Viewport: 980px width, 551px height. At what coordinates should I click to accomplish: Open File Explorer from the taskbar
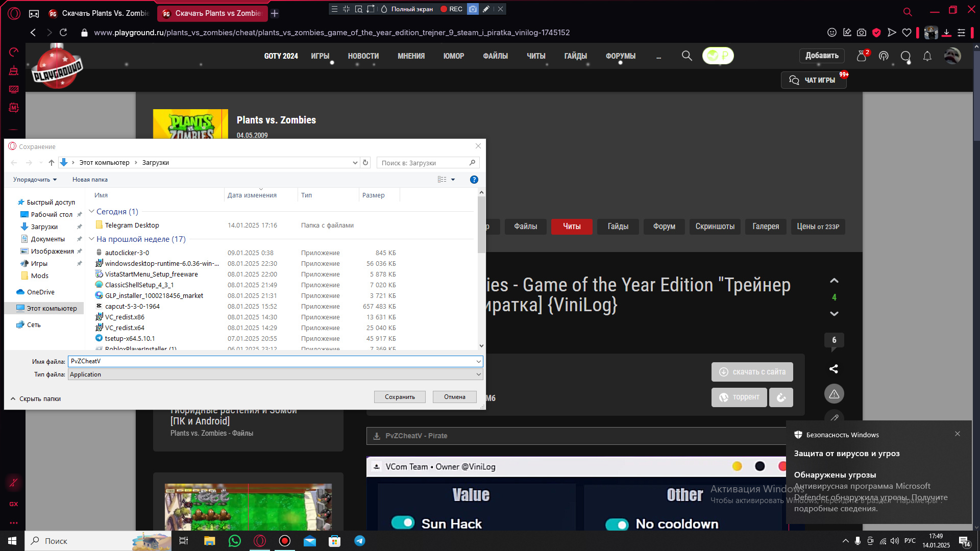(210, 541)
